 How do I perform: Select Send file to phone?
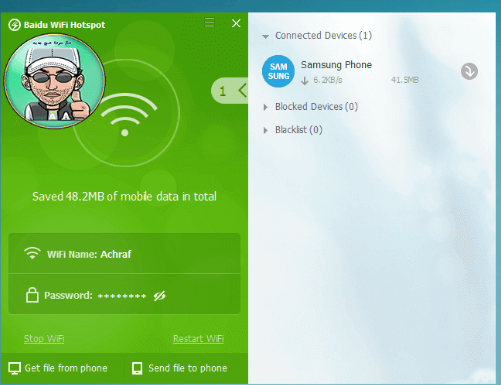180,368
